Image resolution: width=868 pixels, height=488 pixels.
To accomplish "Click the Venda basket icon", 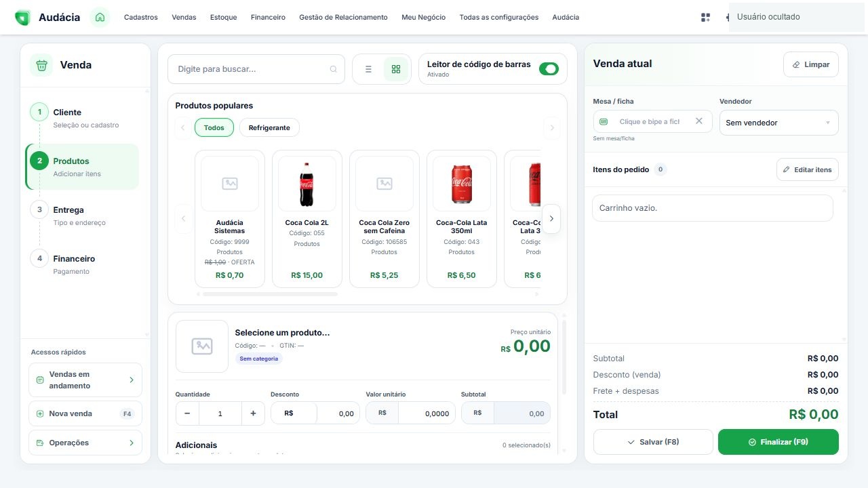I will click(x=41, y=65).
